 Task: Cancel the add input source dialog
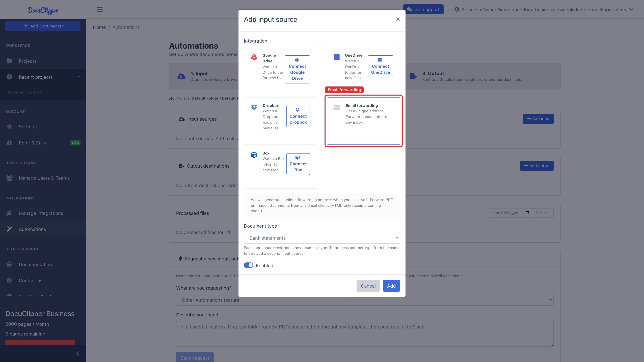368,286
